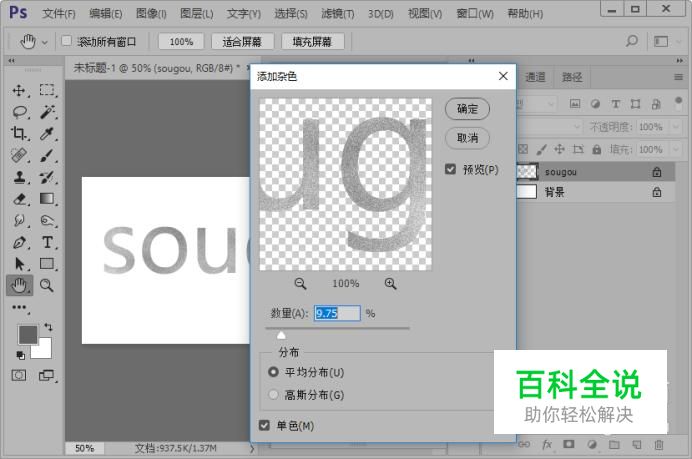Toggle lock on 背景 layer
Viewport: 692px width, 459px height.
pos(657,192)
